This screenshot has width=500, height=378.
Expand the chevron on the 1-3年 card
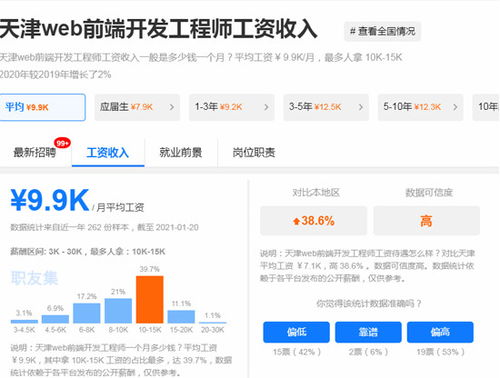tap(266, 107)
